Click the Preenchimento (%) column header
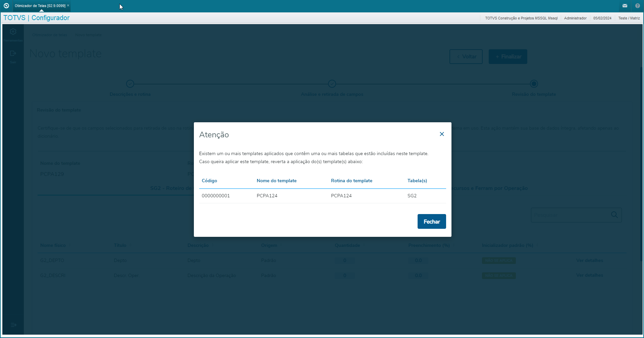 pos(429,245)
